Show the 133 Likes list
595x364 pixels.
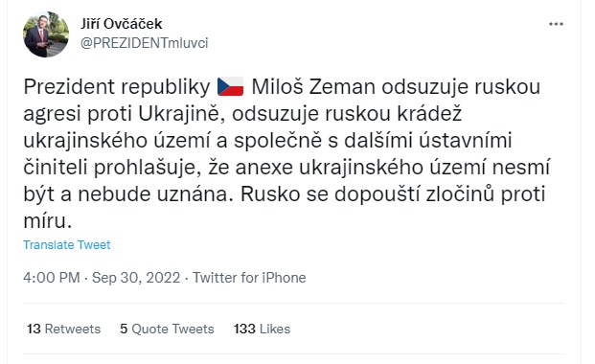262,329
